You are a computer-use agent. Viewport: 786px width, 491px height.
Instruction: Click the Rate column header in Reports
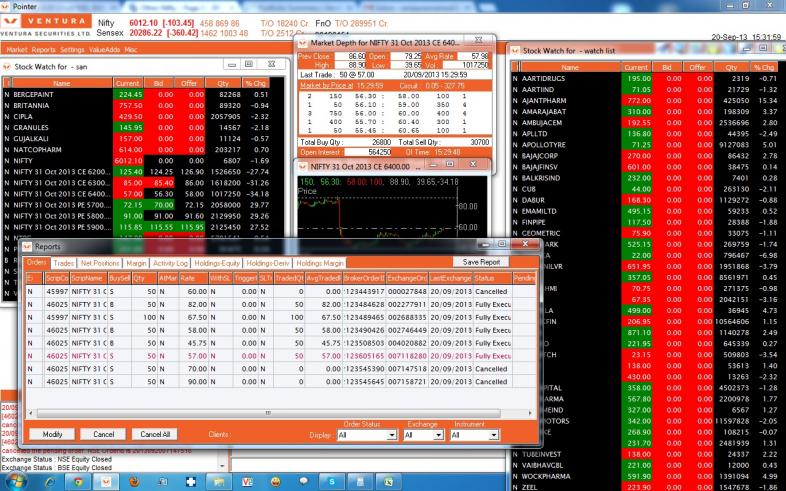pos(193,278)
